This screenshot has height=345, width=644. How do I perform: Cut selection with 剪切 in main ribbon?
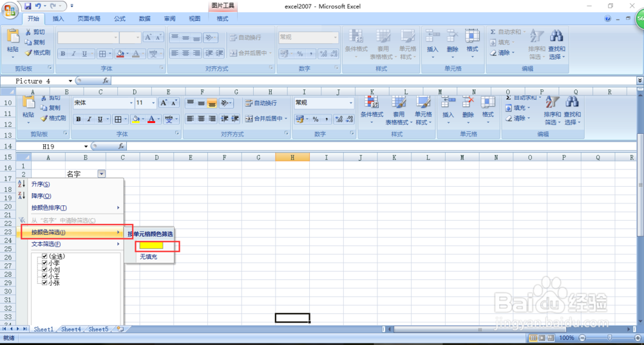(35, 32)
